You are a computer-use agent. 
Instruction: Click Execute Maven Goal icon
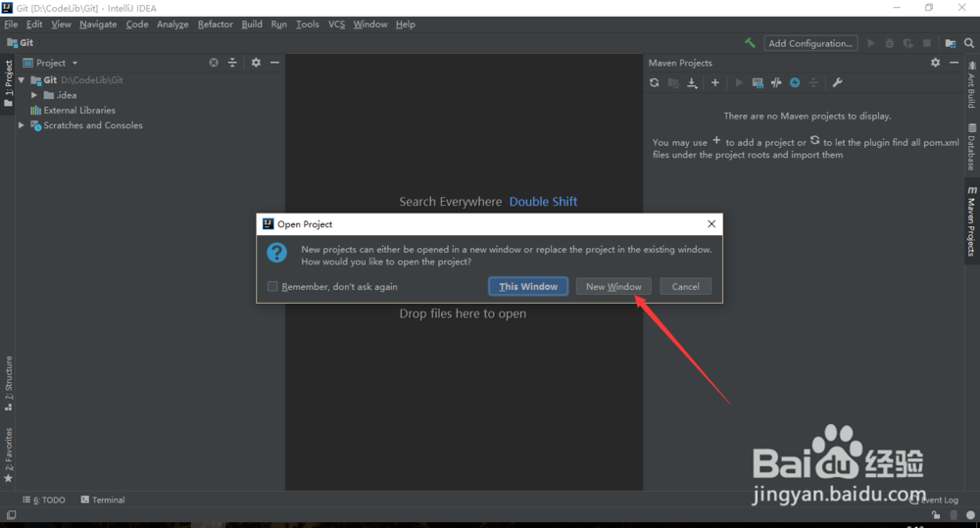758,82
